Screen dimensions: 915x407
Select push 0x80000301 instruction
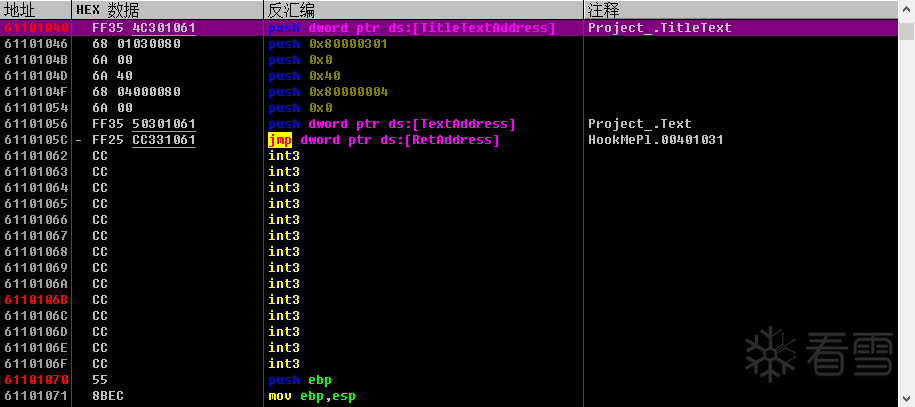pos(329,44)
